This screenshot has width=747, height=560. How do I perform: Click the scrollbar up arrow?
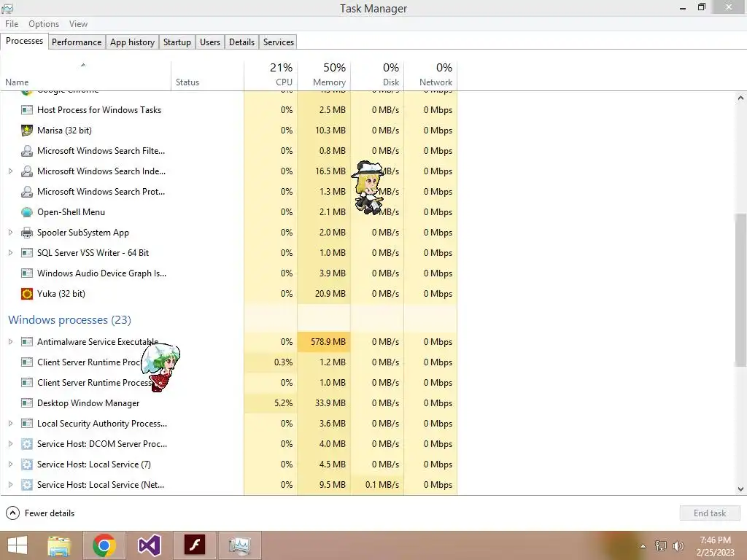tap(740, 98)
